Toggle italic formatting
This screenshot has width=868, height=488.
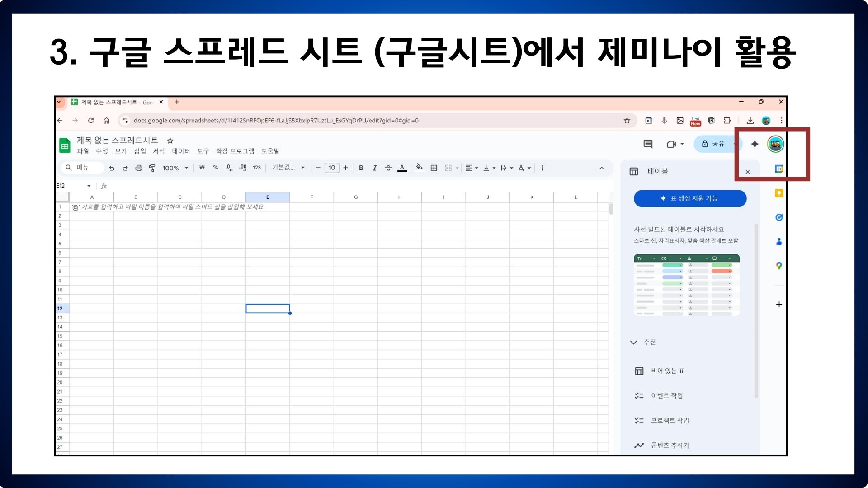point(374,168)
